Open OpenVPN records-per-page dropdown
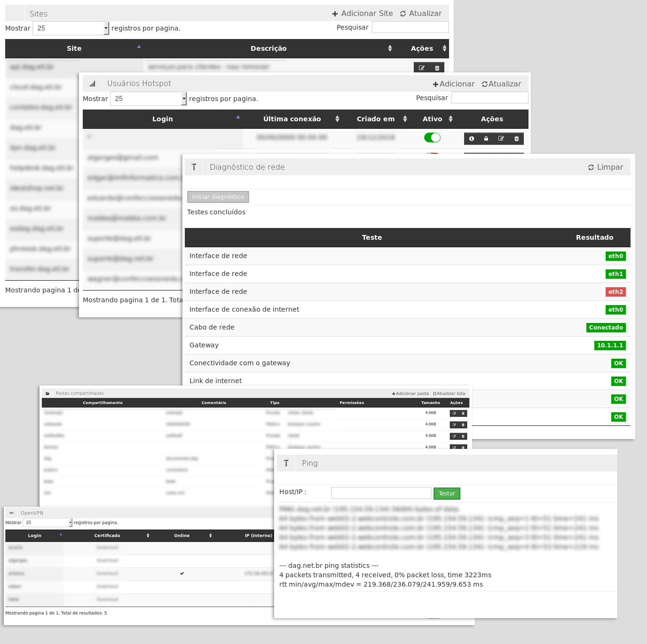The width and height of the screenshot is (647, 644). [x=47, y=523]
